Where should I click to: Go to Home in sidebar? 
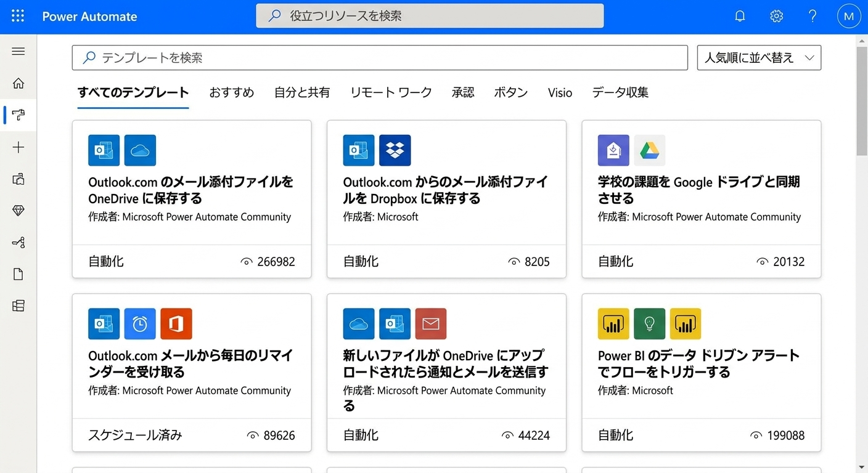[x=18, y=83]
